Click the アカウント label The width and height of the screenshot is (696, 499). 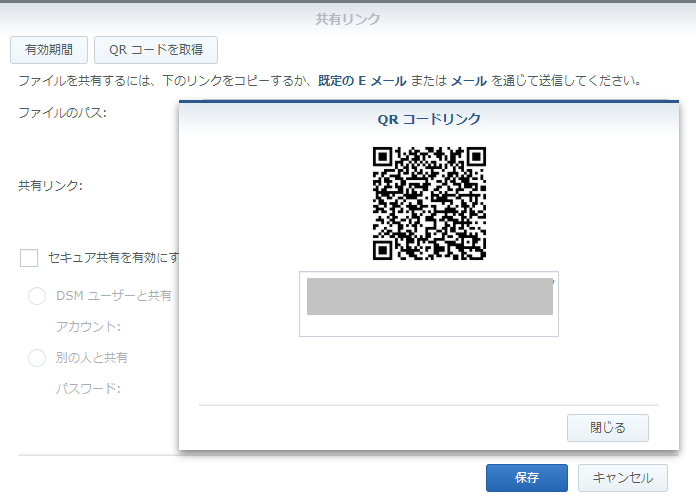click(x=88, y=327)
